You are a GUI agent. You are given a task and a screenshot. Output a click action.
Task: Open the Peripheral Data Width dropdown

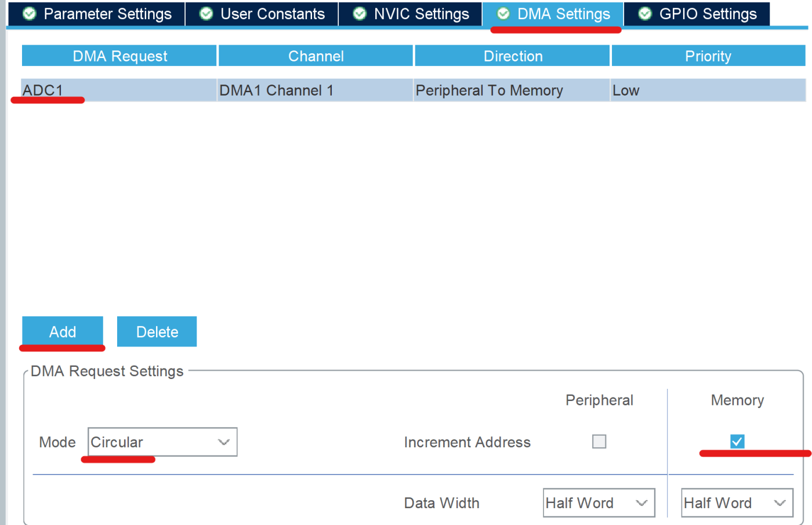[599, 503]
